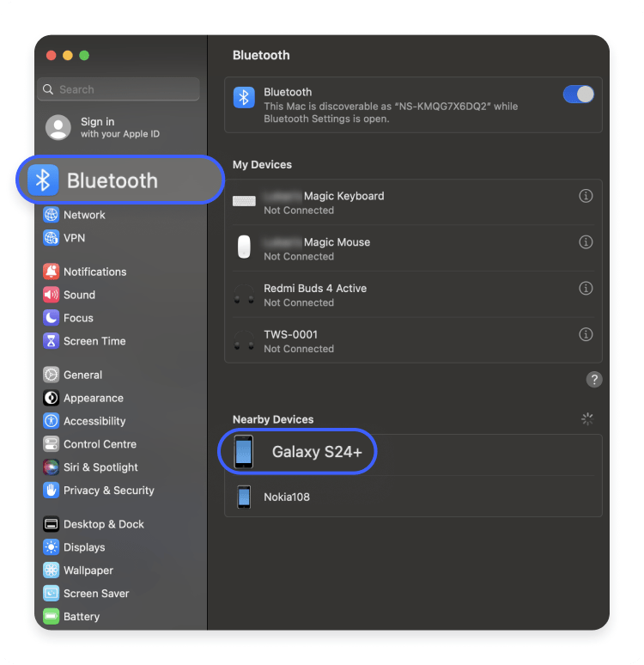Click the Magic Mouse thumbnail image
644x665 pixels.
click(x=244, y=247)
